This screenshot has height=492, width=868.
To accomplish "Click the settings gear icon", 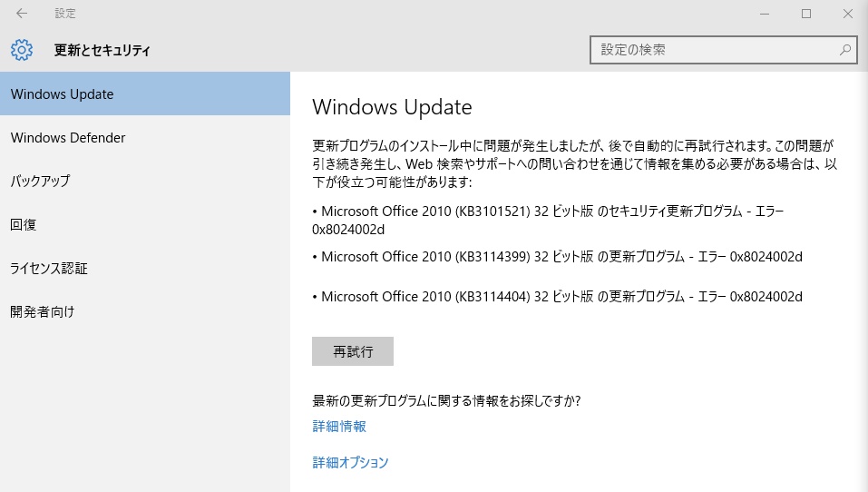I will 22,50.
